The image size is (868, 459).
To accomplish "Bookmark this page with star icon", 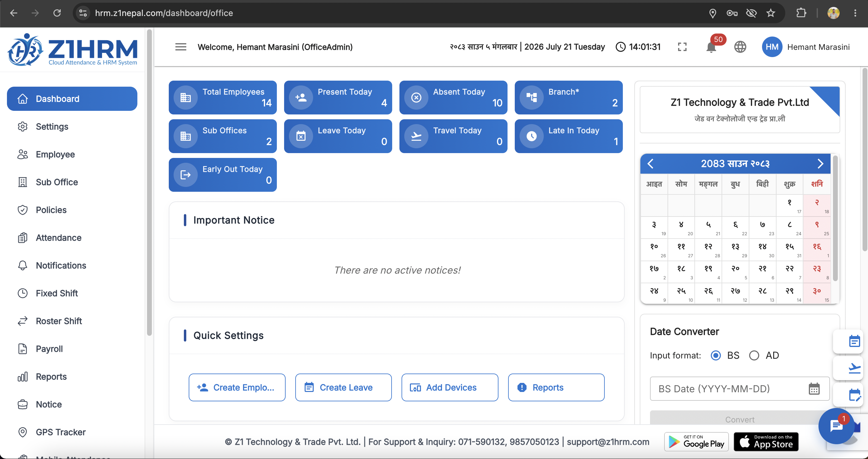I will pos(770,13).
